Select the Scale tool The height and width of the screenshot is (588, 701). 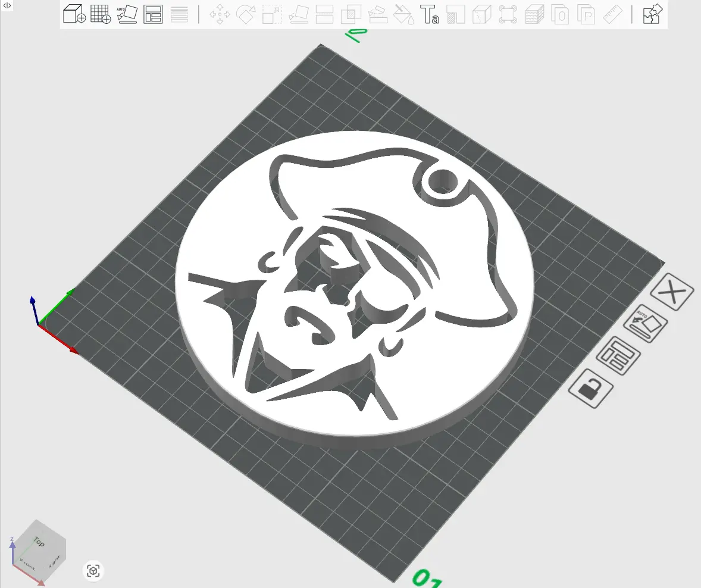pos(272,14)
